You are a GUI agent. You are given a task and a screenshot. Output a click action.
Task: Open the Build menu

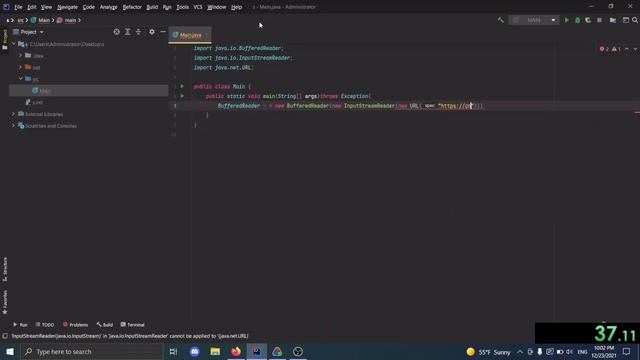click(152, 7)
